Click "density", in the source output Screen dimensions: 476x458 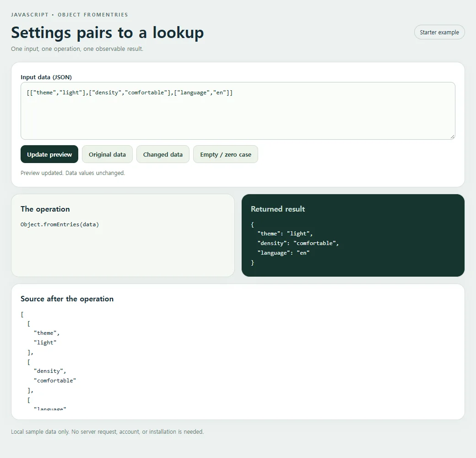pyautogui.click(x=50, y=371)
